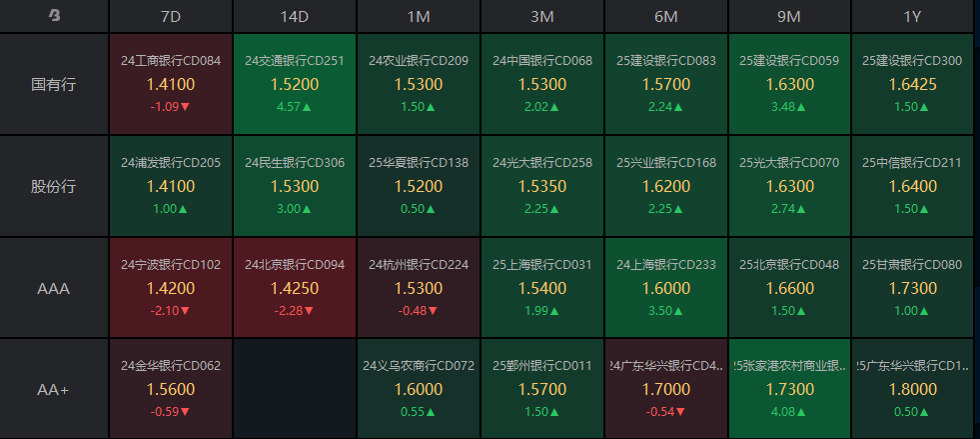Click the logo icon in the header corner
Viewport: 980px width, 439px height.
pyautogui.click(x=54, y=15)
